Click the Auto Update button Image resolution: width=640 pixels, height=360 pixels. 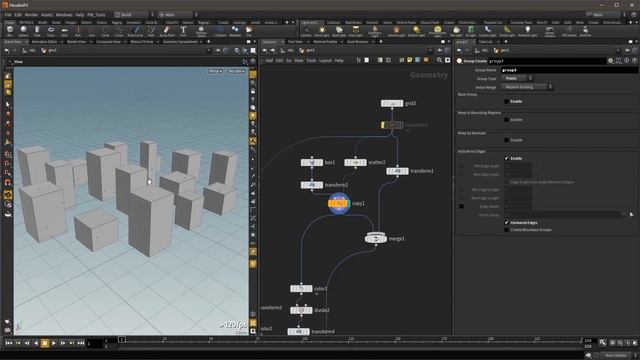click(616, 356)
